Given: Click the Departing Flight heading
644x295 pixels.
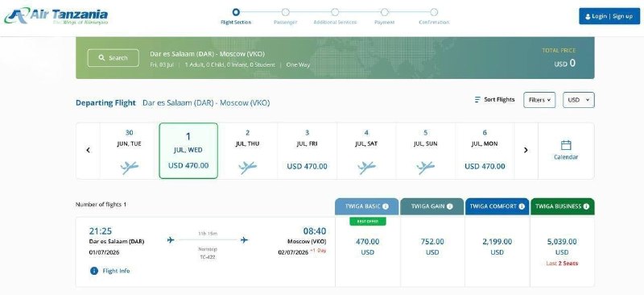Looking at the screenshot, I should point(105,103).
